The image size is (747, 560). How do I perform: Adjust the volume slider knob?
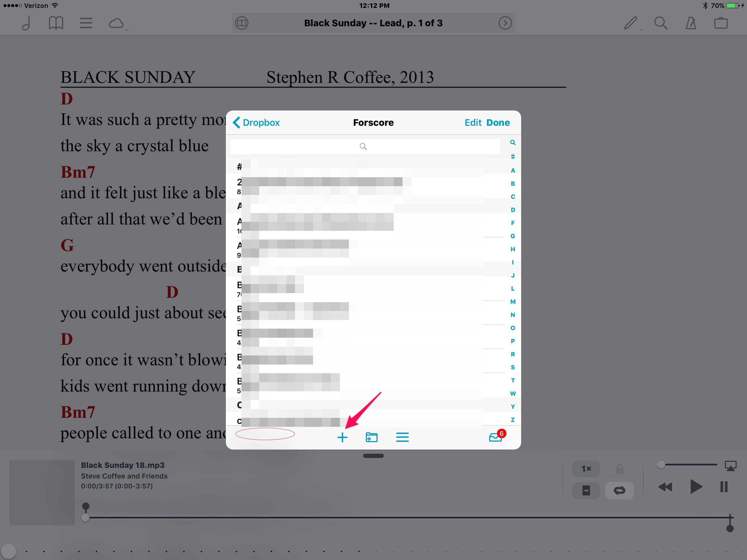click(x=661, y=465)
